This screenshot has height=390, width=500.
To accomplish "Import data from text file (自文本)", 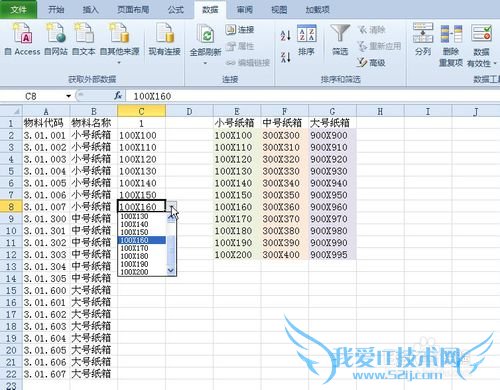I will point(84,39).
